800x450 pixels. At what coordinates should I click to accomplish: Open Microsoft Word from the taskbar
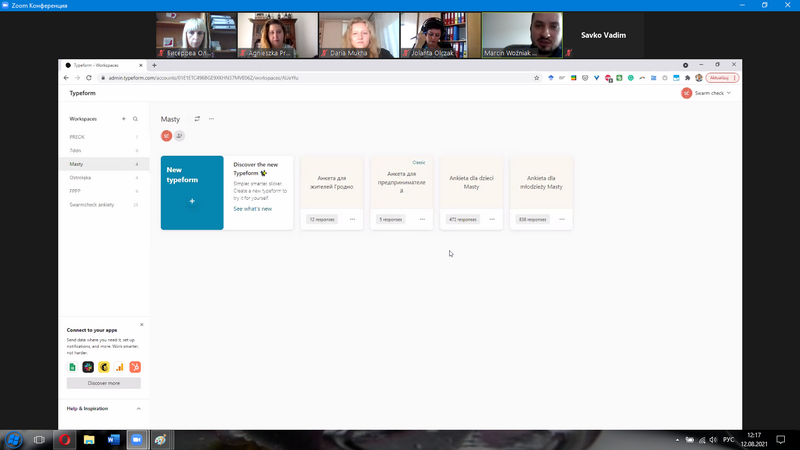coord(113,440)
